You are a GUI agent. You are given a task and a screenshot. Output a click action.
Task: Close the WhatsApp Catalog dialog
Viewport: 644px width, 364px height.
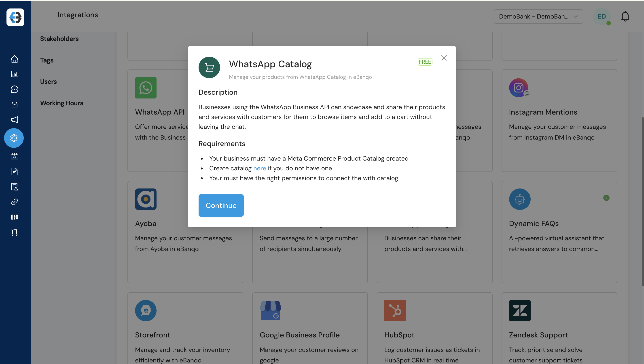click(444, 58)
